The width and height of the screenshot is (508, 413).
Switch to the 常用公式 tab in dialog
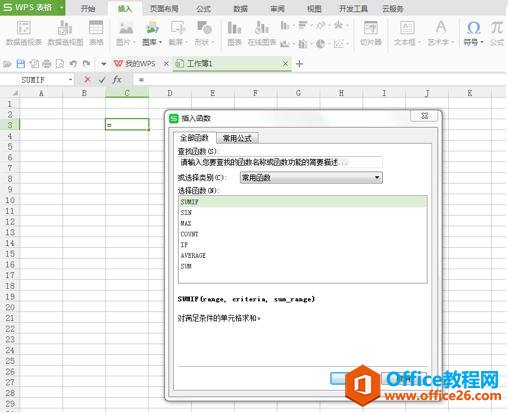[x=237, y=138]
